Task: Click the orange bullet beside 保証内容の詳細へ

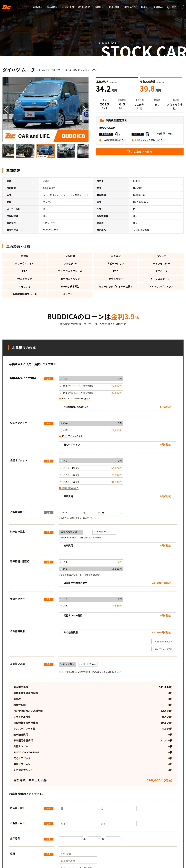Action: (60, 488)
